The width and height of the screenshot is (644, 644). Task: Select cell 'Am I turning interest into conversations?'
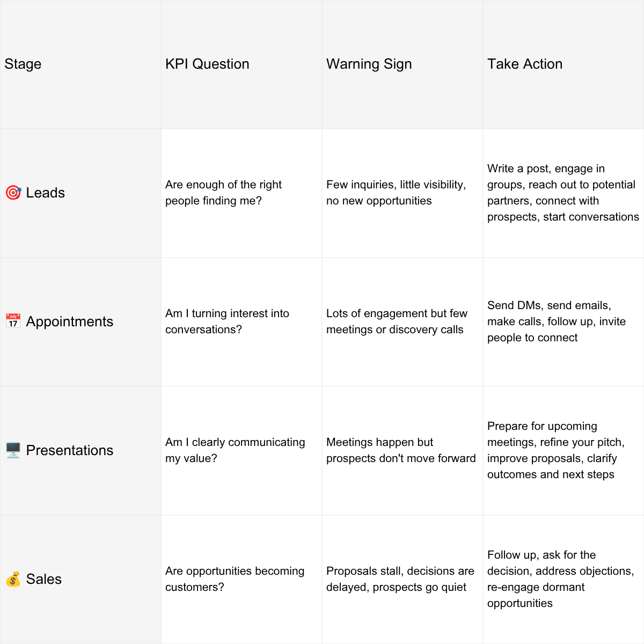pyautogui.click(x=241, y=322)
